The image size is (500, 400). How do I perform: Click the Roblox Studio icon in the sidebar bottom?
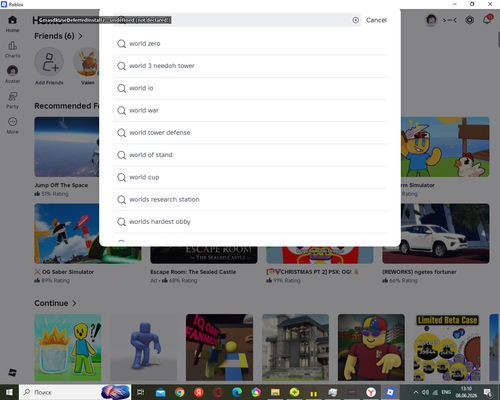[12, 372]
